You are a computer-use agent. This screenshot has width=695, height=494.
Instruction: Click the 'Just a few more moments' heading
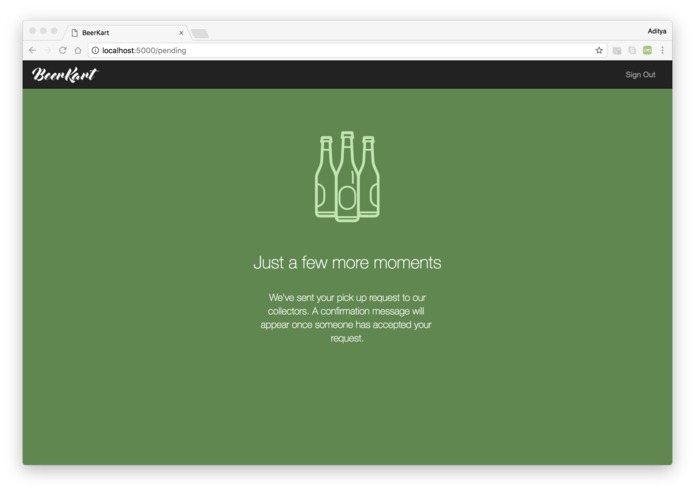(347, 263)
